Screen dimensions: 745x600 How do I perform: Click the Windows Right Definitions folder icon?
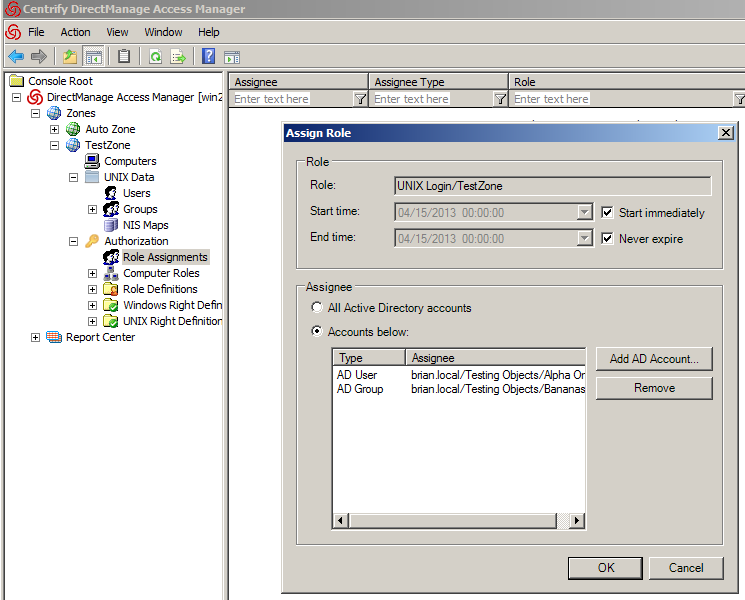pyautogui.click(x=111, y=305)
